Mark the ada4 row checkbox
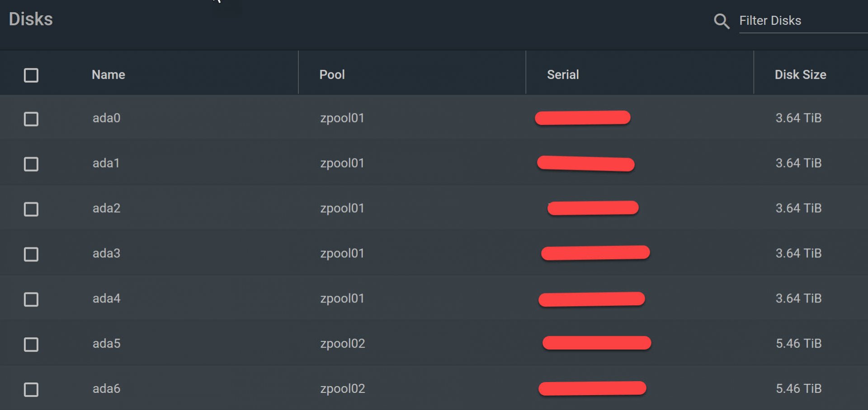868x410 pixels. pyautogui.click(x=31, y=299)
